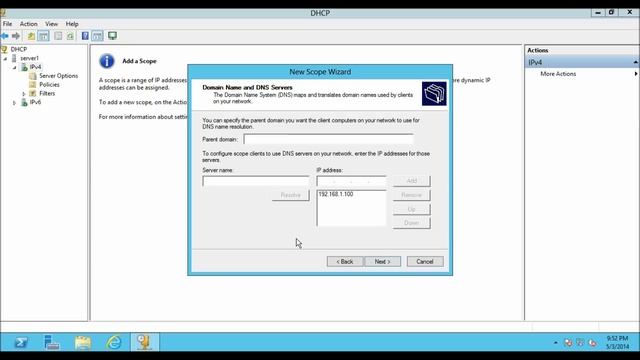Collapse the IPv4 actions section

point(636,62)
